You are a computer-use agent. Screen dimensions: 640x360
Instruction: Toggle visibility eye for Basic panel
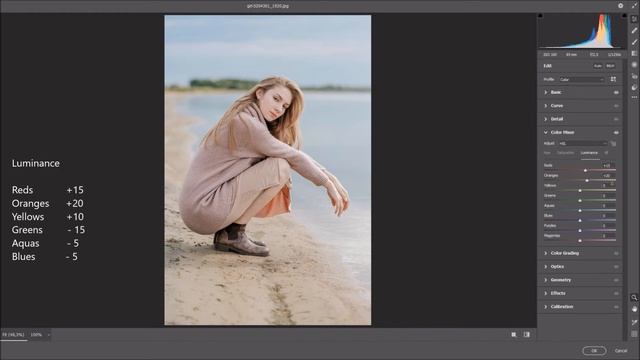[616, 93]
